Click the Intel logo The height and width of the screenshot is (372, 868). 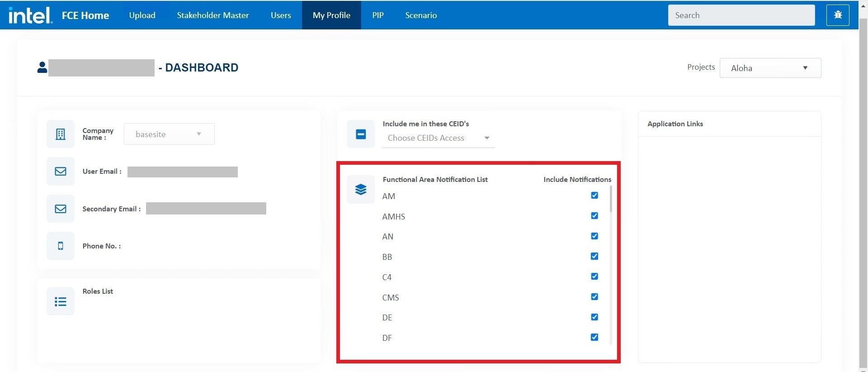click(x=30, y=15)
